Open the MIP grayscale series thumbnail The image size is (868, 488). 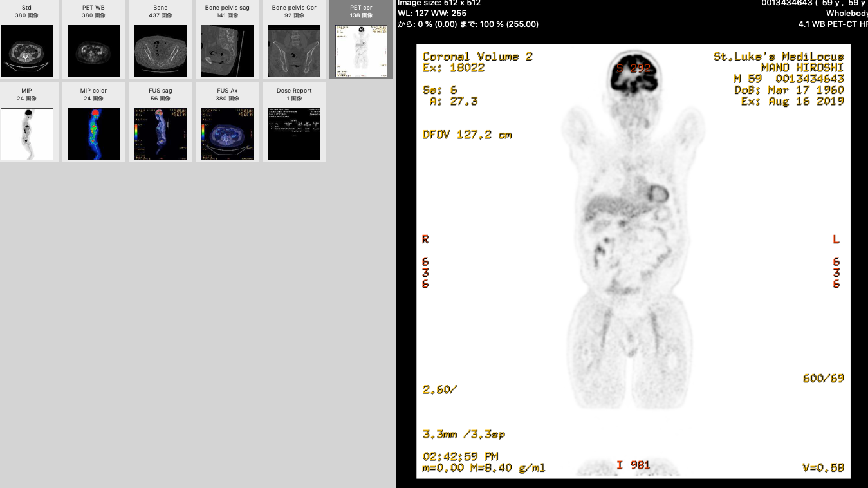pyautogui.click(x=26, y=134)
